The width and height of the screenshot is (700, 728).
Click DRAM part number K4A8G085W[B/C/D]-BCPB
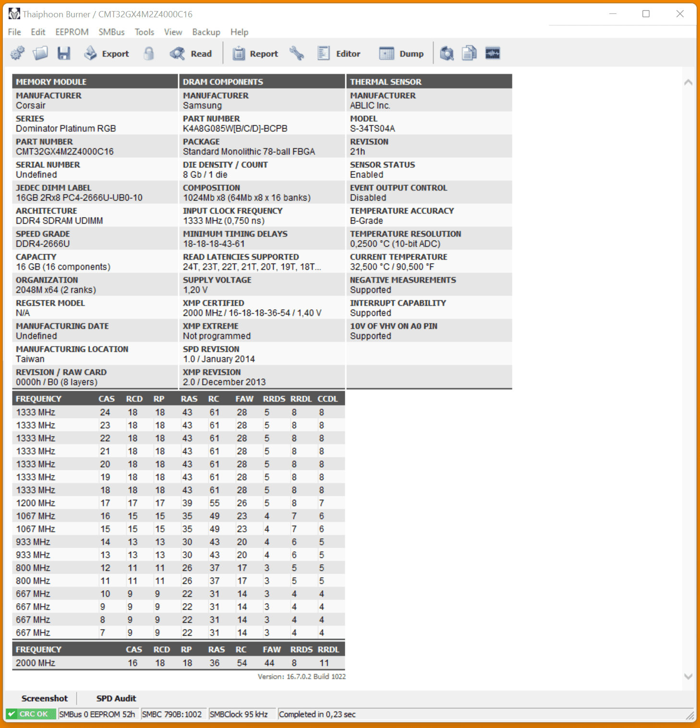click(x=235, y=129)
